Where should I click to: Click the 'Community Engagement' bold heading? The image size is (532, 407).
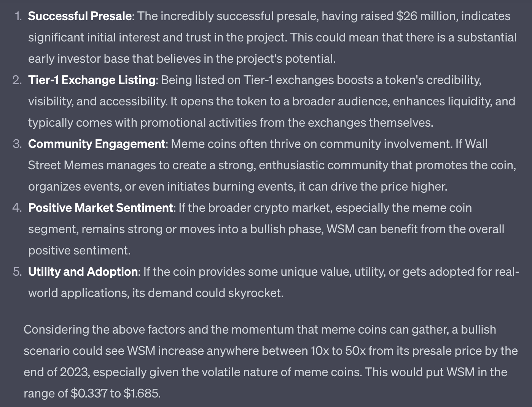coord(97,144)
